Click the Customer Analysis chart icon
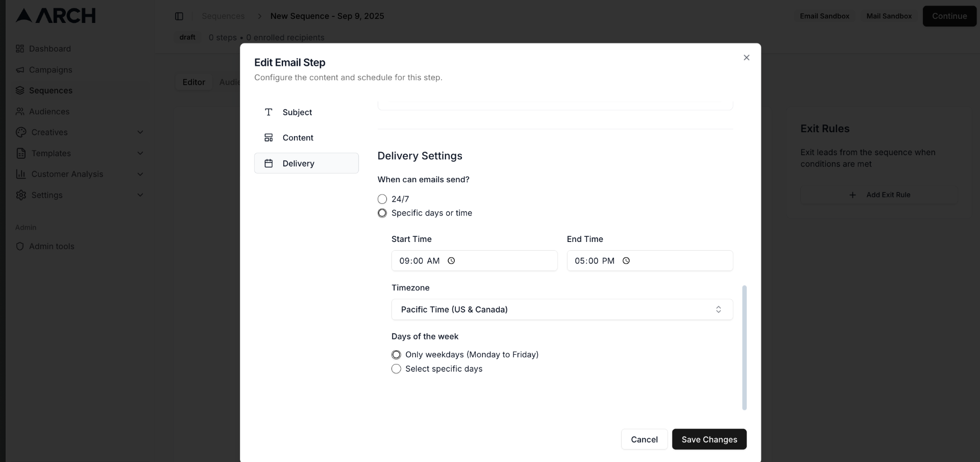Image resolution: width=980 pixels, height=462 pixels. (20, 174)
